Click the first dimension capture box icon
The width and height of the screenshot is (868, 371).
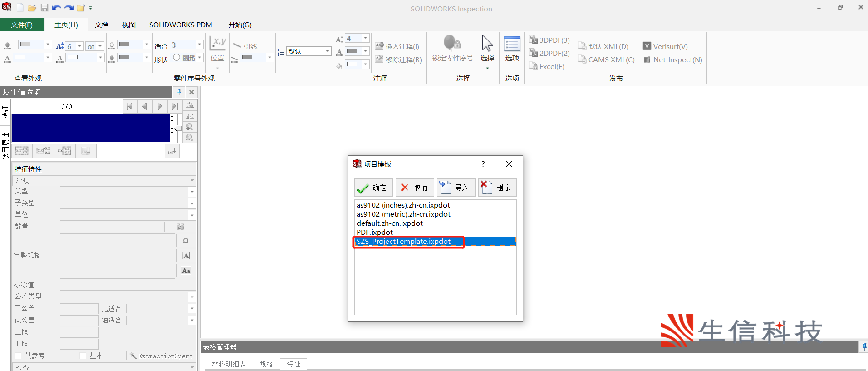click(x=22, y=151)
